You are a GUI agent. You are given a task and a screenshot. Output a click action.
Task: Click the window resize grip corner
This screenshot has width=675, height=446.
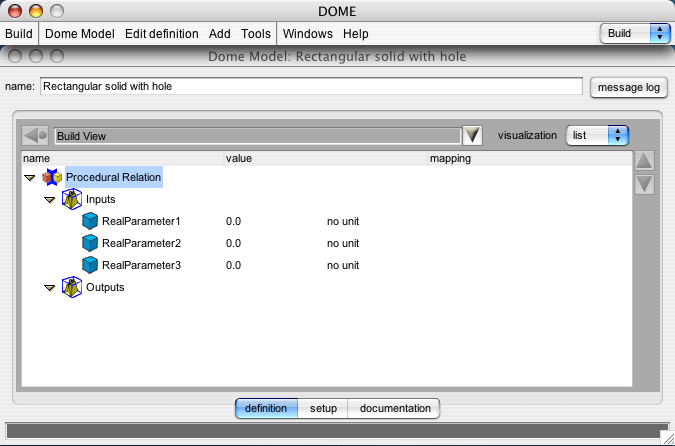click(666, 437)
